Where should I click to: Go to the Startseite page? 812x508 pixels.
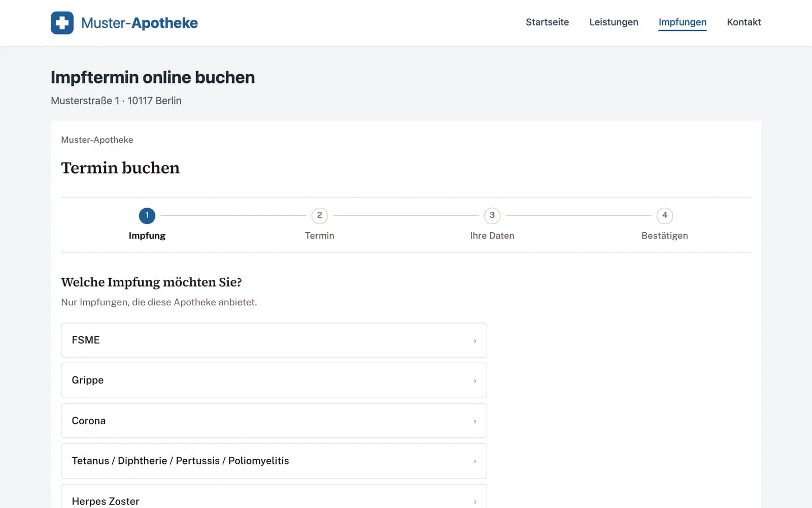point(547,22)
